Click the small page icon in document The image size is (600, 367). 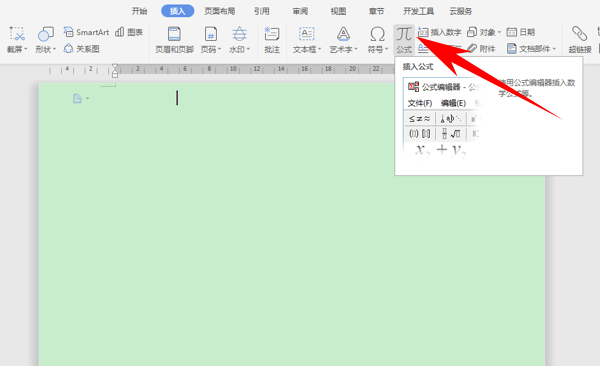click(x=77, y=99)
